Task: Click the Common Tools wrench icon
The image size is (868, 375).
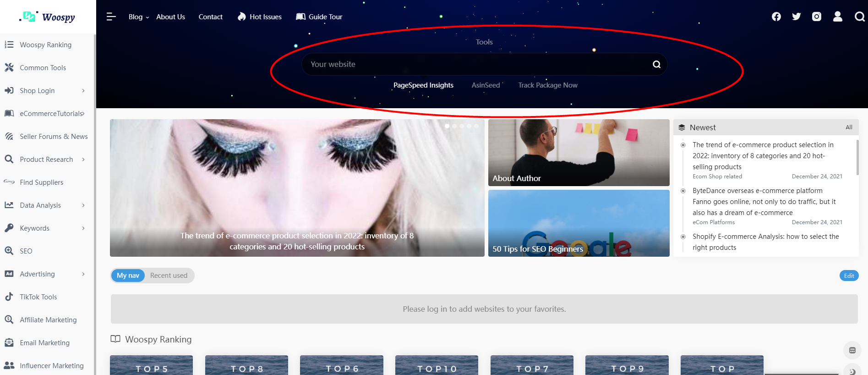Action: (9, 67)
